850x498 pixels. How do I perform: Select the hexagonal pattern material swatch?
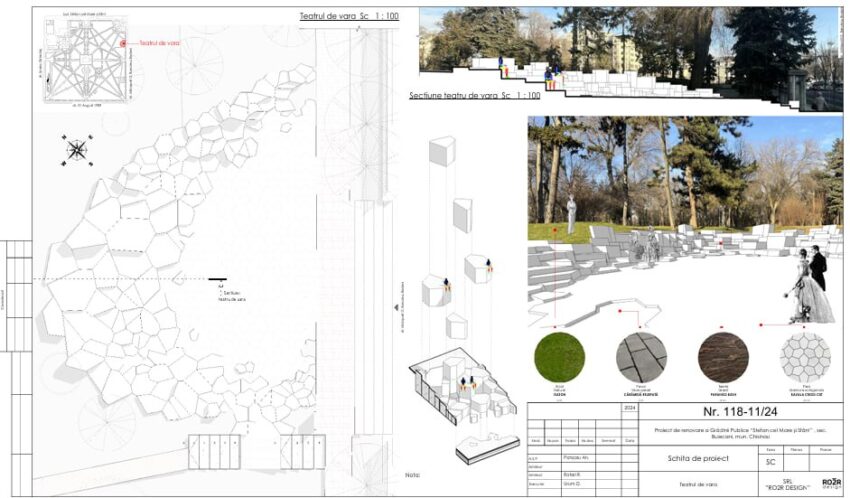pyautogui.click(x=805, y=358)
